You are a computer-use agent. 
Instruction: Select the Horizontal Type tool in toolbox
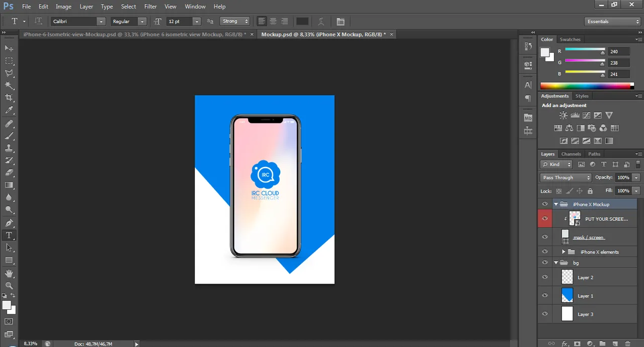point(9,235)
